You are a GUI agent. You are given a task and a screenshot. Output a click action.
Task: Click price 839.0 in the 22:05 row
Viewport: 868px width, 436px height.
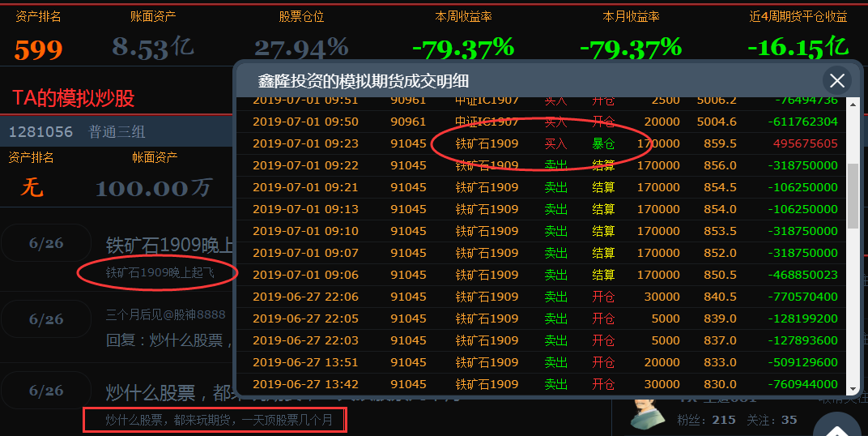[x=720, y=318]
